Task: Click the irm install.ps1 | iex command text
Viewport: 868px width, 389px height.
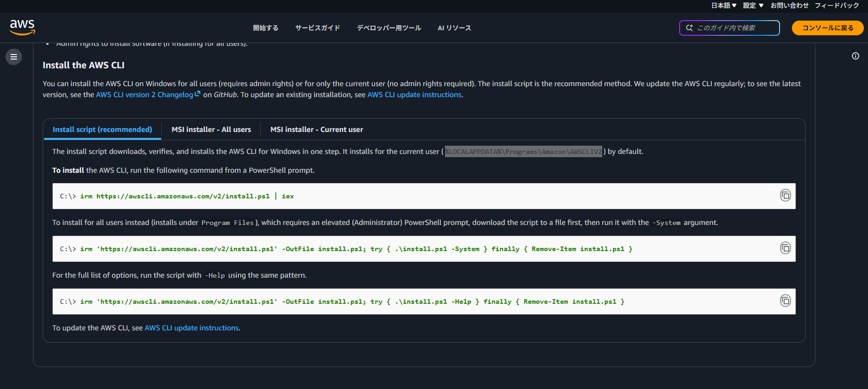Action: tap(187, 196)
